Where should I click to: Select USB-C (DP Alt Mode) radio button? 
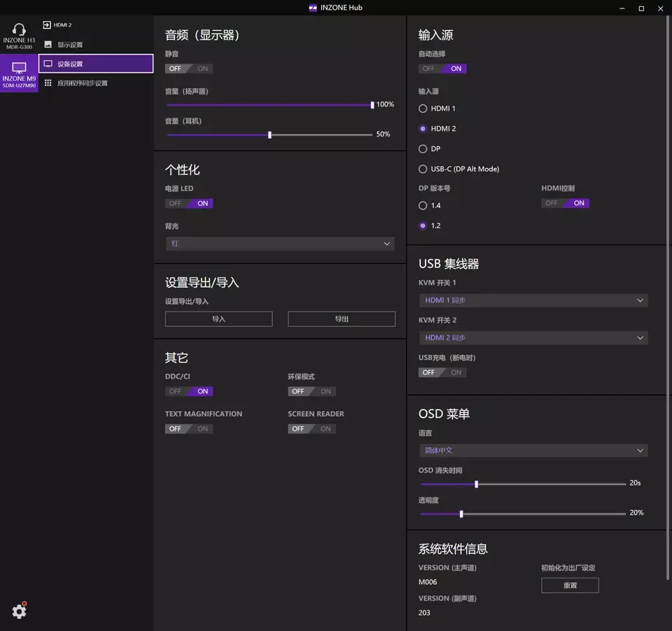tap(423, 169)
